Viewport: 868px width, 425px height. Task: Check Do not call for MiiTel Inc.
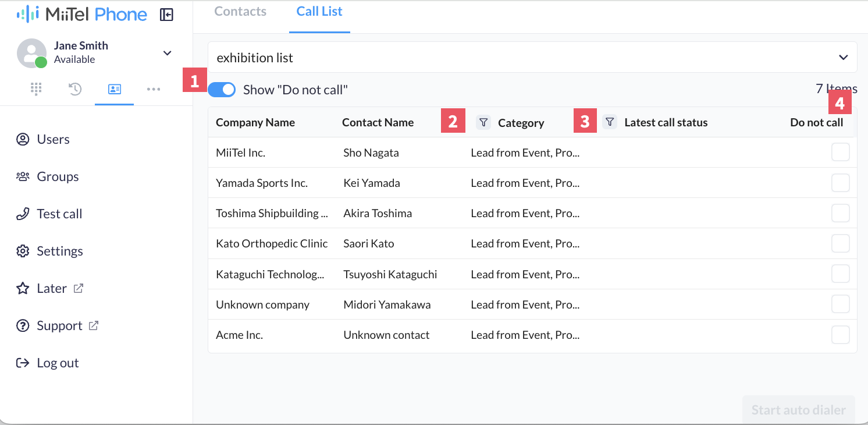pos(840,153)
